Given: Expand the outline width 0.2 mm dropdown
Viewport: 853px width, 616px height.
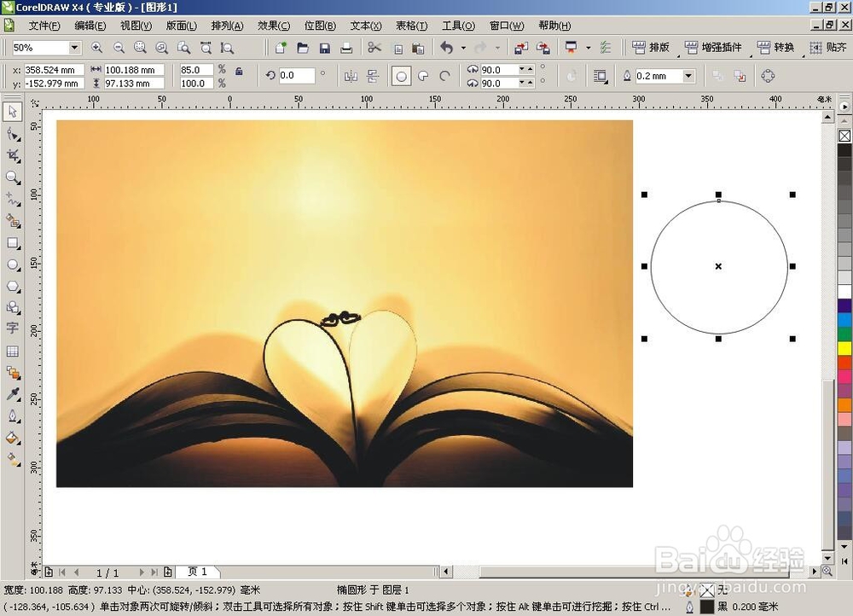Looking at the screenshot, I should pos(688,76).
